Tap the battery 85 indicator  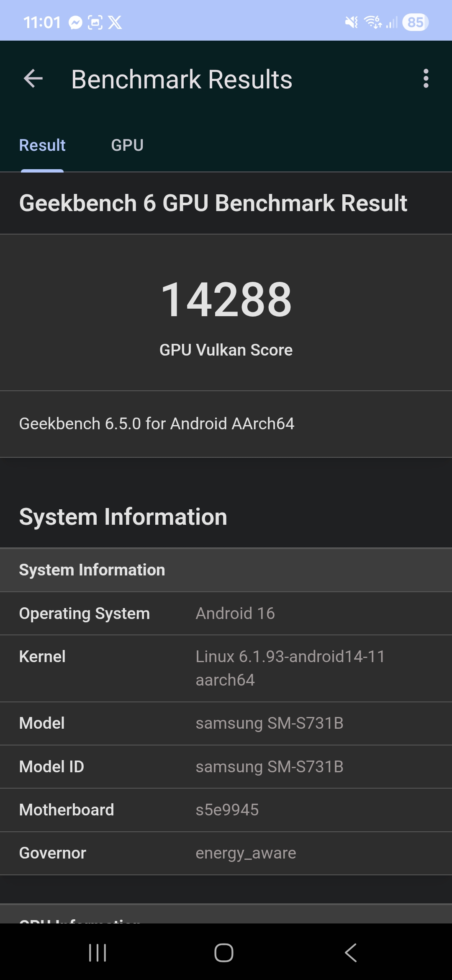[415, 22]
